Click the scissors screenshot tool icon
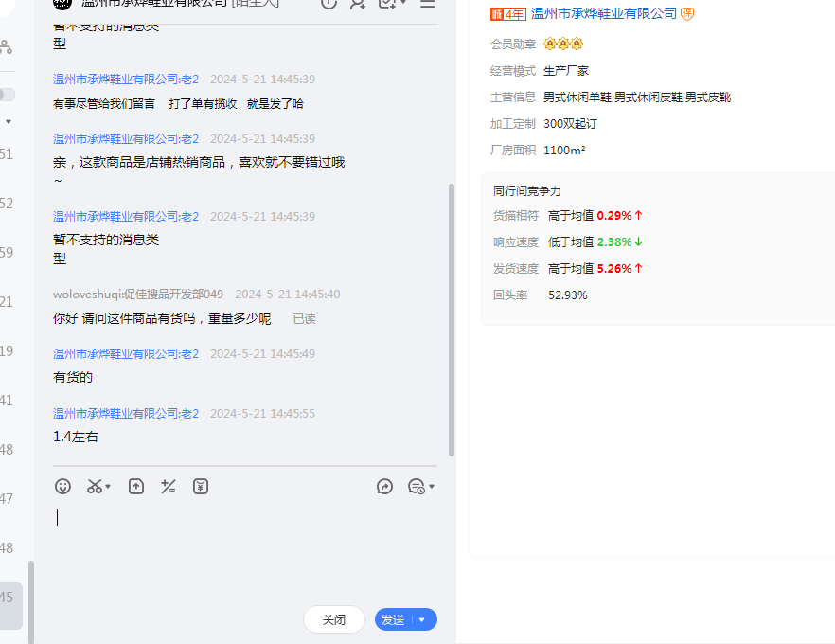The height and width of the screenshot is (644, 835). tap(94, 486)
